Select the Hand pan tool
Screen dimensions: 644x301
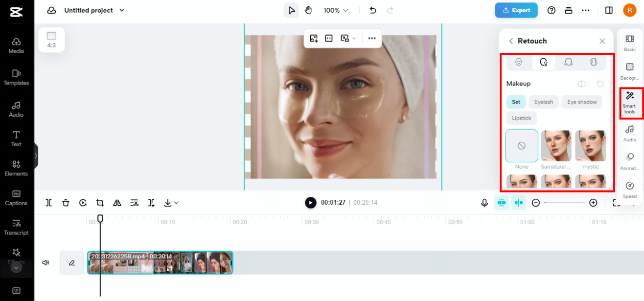[x=308, y=10]
